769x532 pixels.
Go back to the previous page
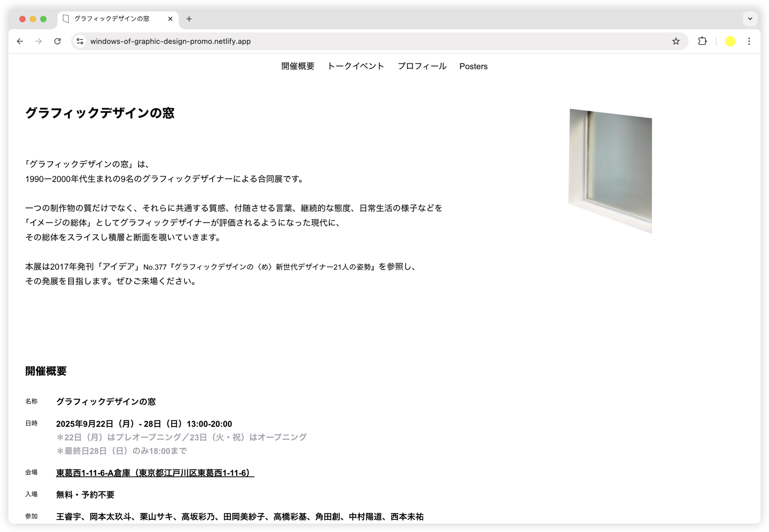[20, 41]
